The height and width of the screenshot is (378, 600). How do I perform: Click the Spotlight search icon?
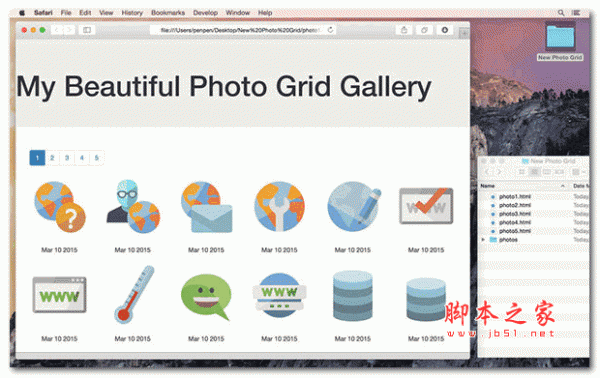pos(561,13)
